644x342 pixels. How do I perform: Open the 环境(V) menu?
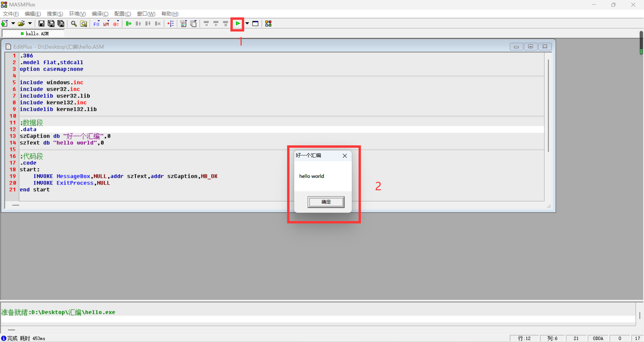coord(77,14)
